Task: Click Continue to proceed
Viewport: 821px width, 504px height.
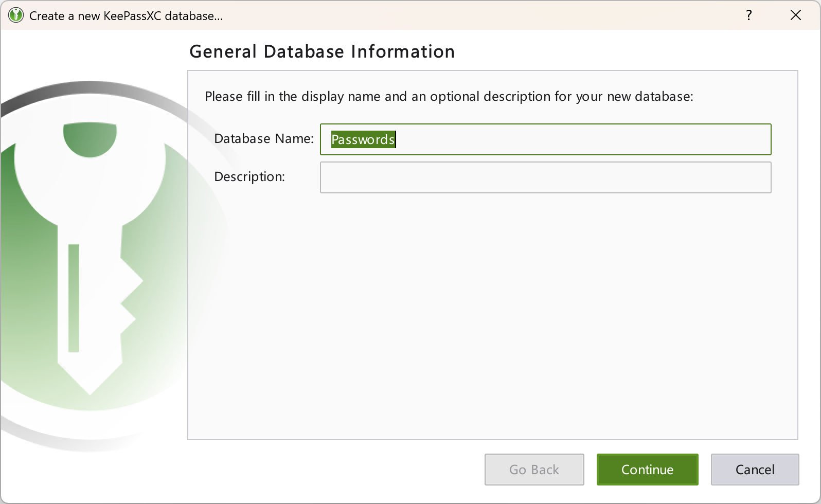Action: pyautogui.click(x=647, y=470)
